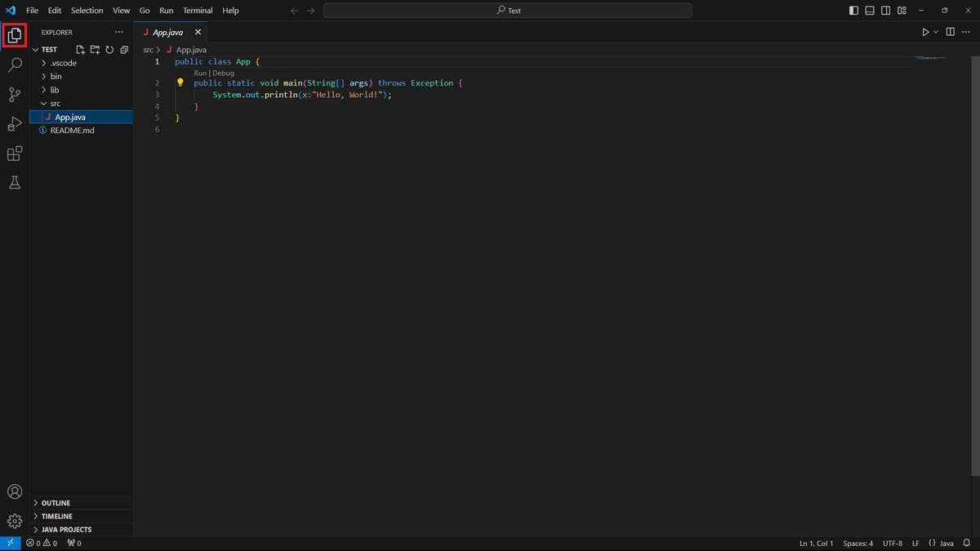The height and width of the screenshot is (551, 980).
Task: Select the App.java editor tab
Action: (x=167, y=32)
